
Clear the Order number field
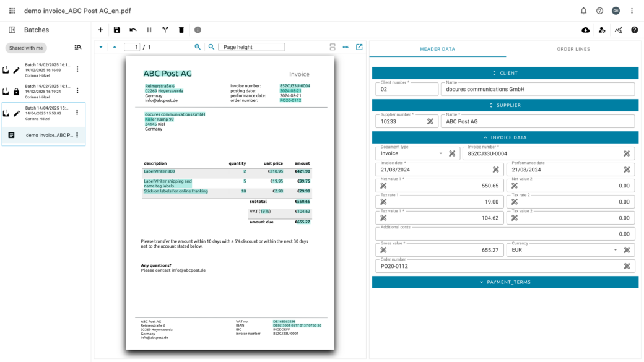click(627, 266)
